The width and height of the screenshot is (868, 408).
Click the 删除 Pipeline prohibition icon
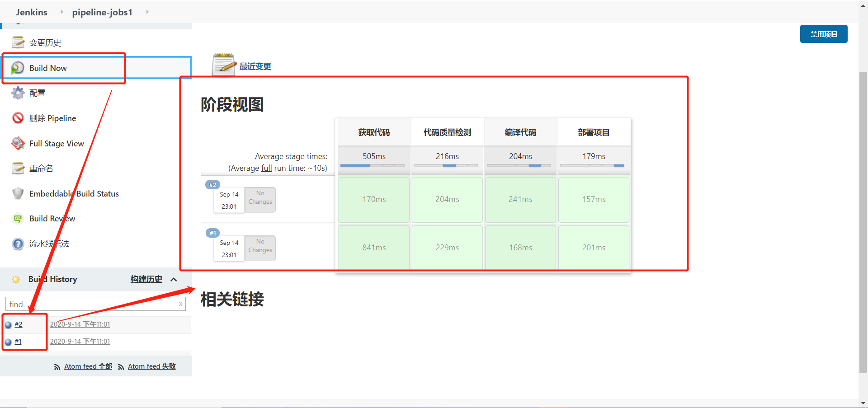[x=18, y=118]
